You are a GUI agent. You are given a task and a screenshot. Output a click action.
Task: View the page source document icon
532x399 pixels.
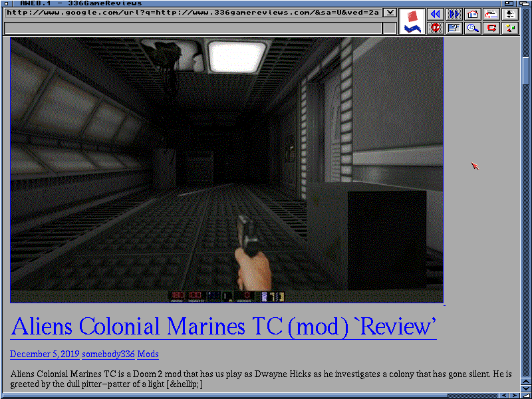pyautogui.click(x=511, y=13)
